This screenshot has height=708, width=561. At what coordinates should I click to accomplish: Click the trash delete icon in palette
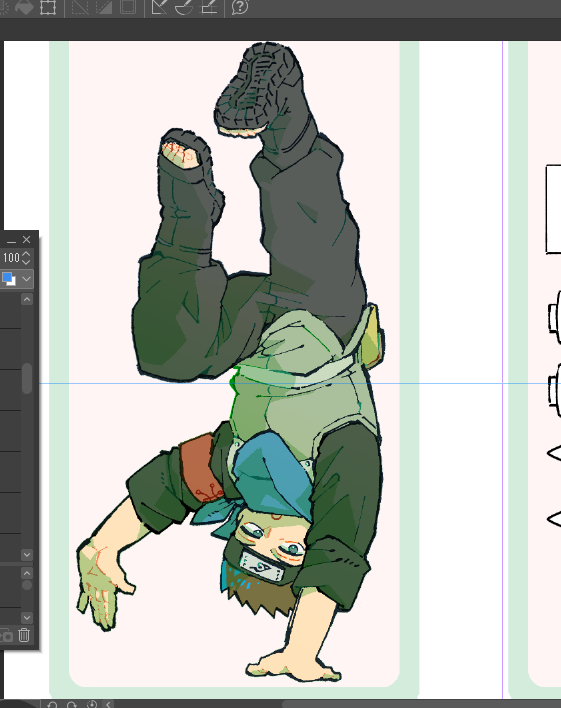pyautogui.click(x=24, y=635)
